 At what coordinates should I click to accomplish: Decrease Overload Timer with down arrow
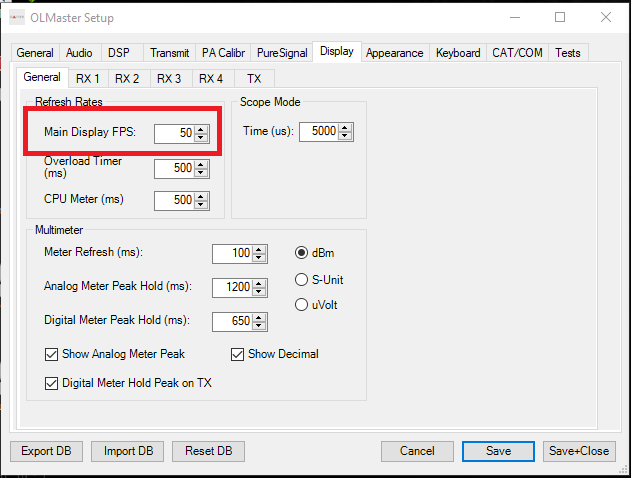[201, 173]
